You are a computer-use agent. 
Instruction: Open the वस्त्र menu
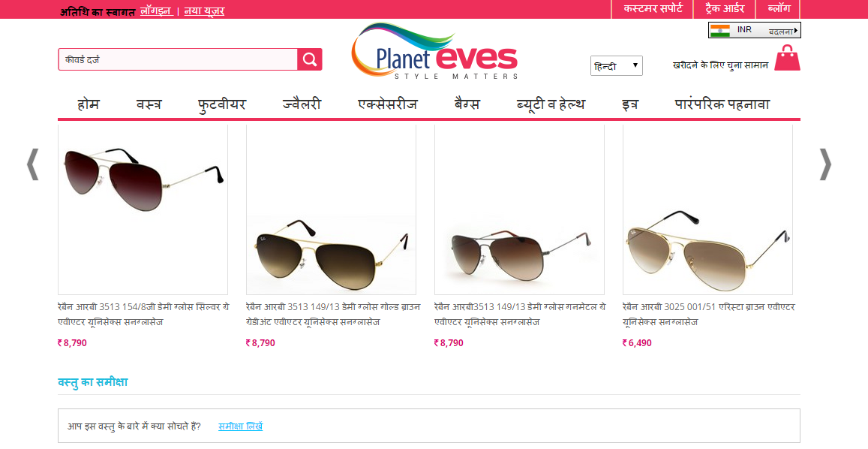pyautogui.click(x=149, y=104)
